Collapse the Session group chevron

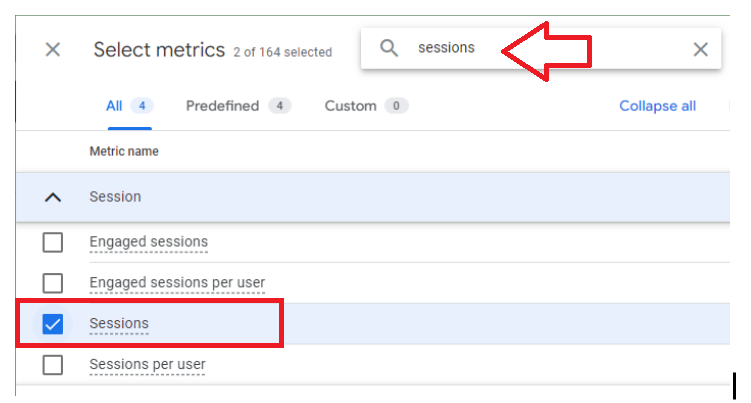coord(53,197)
